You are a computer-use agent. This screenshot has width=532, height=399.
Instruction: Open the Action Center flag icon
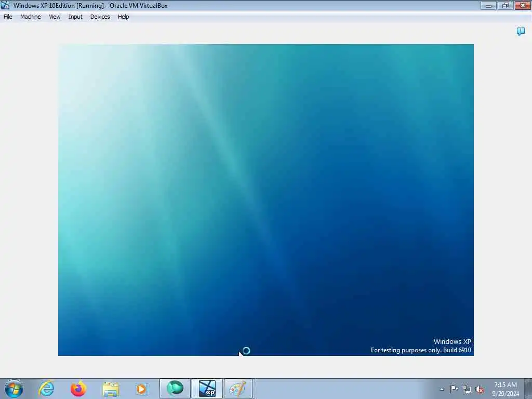pyautogui.click(x=454, y=389)
